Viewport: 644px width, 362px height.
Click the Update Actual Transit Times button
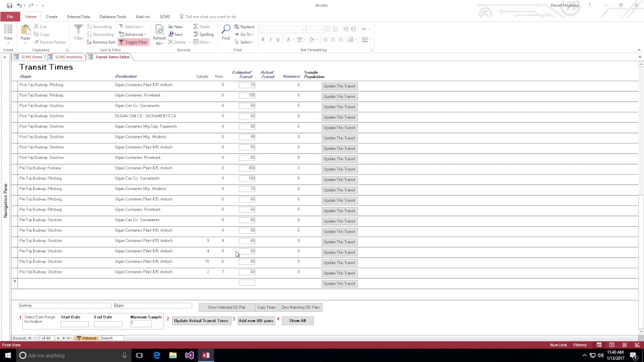[201, 321]
